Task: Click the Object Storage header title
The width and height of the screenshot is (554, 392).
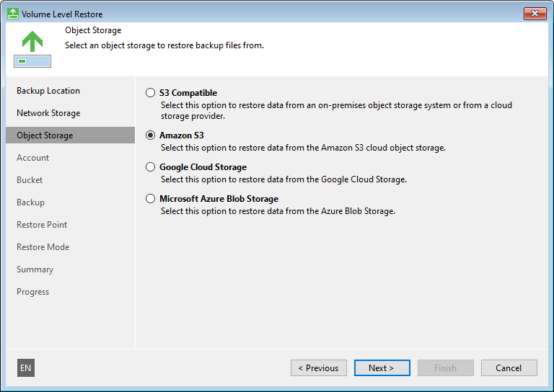Action: click(93, 30)
